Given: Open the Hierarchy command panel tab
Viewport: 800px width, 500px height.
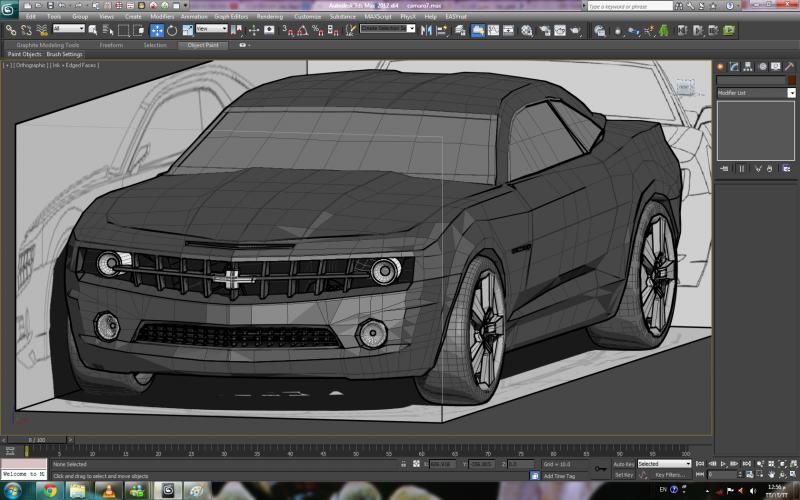Looking at the screenshot, I should click(747, 66).
